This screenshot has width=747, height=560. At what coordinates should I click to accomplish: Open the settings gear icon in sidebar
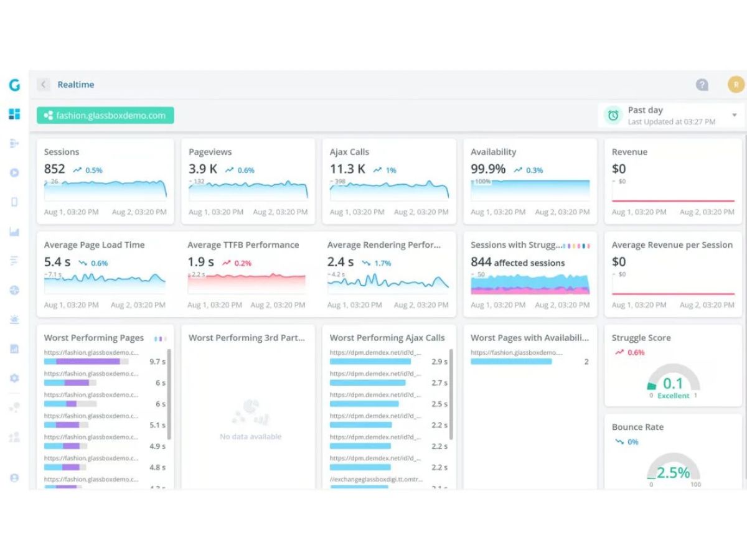14,378
